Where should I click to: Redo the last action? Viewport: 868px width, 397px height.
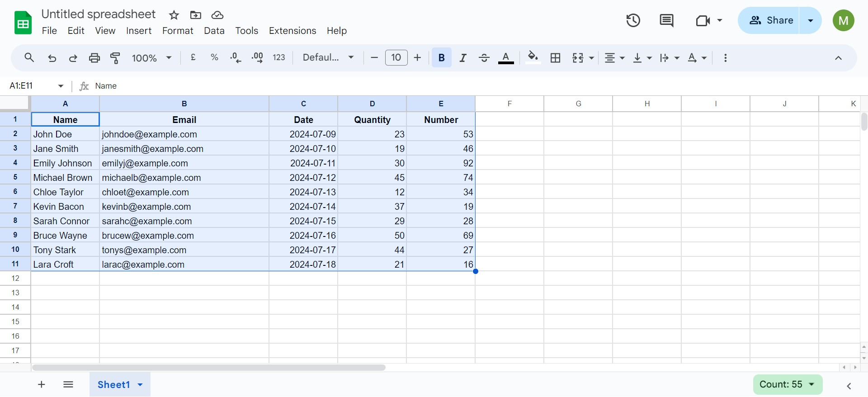pos(73,58)
